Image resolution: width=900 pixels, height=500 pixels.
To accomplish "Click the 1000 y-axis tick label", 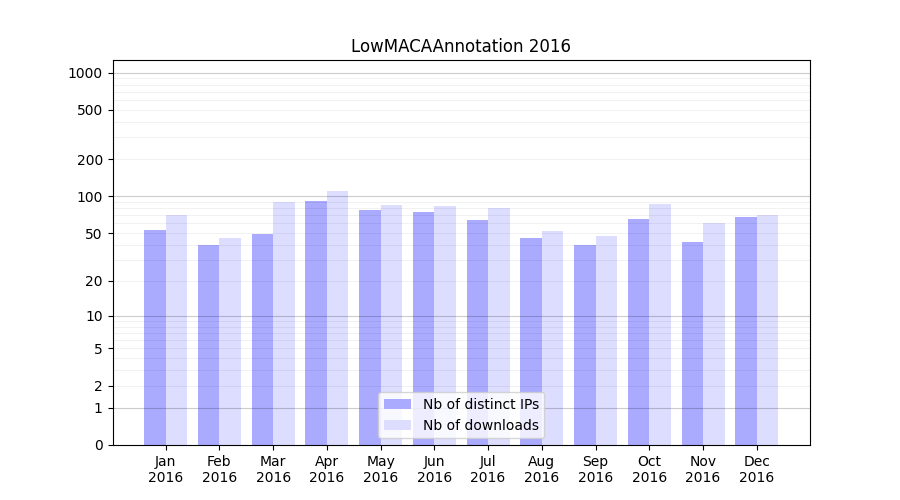I will [85, 73].
